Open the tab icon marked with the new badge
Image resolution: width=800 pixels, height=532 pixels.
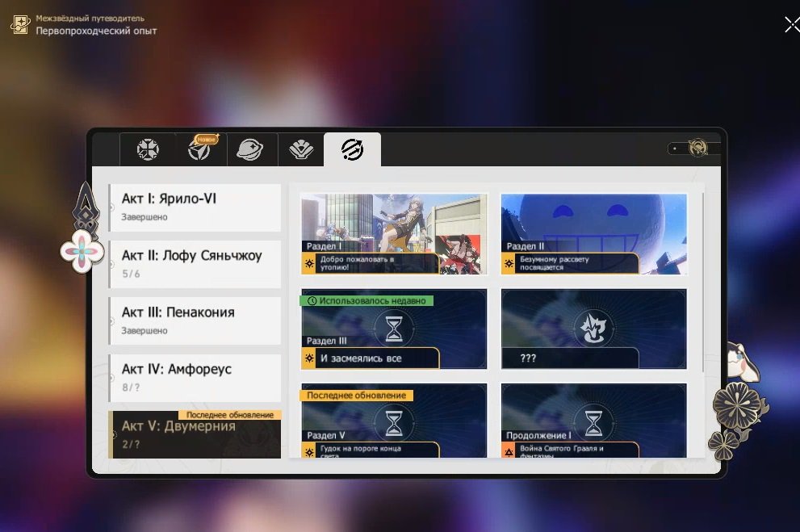(200, 149)
